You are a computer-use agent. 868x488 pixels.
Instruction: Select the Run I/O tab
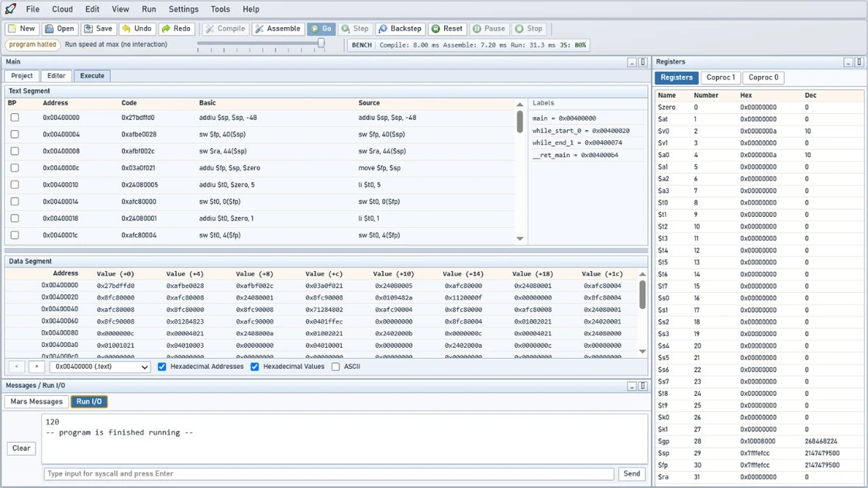click(x=89, y=402)
